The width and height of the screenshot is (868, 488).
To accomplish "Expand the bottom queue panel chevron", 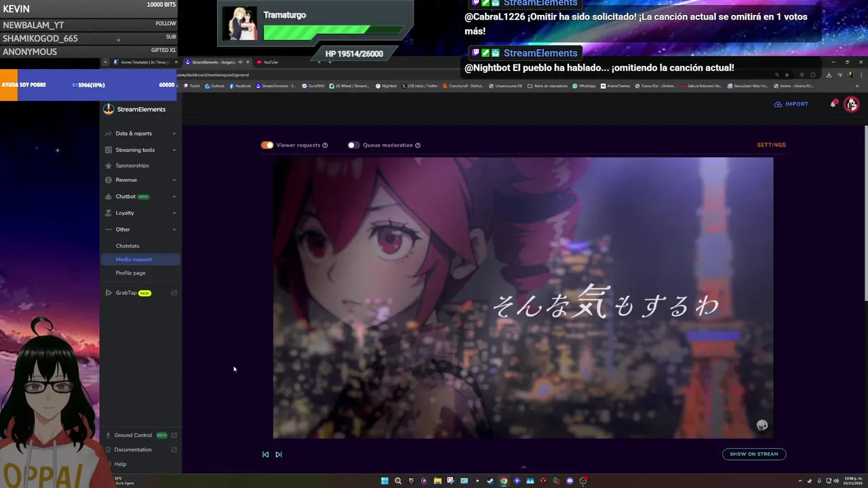I will coord(523,467).
